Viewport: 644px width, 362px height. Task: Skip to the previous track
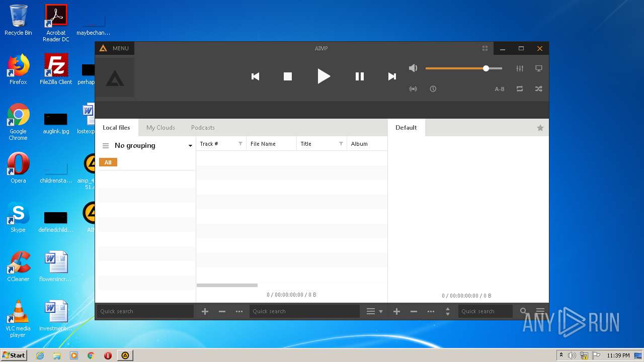[x=255, y=76]
